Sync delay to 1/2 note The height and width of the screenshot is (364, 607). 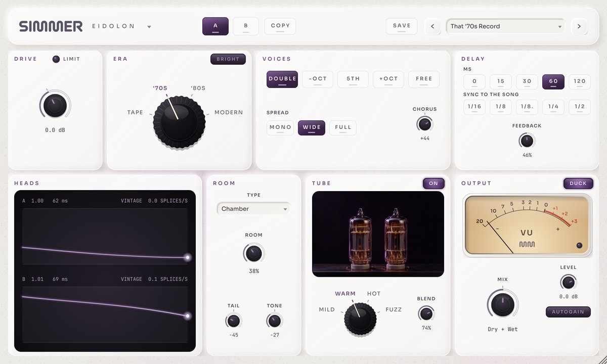[580, 107]
